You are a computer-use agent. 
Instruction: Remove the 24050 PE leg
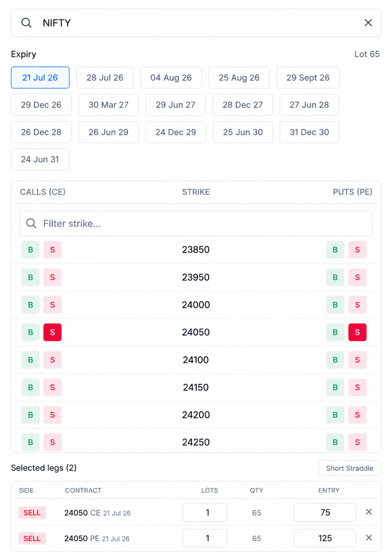point(369,538)
